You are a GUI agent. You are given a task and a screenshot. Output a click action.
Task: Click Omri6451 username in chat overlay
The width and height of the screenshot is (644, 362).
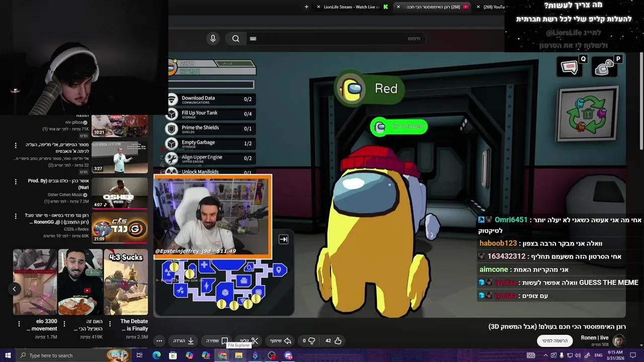511,220
